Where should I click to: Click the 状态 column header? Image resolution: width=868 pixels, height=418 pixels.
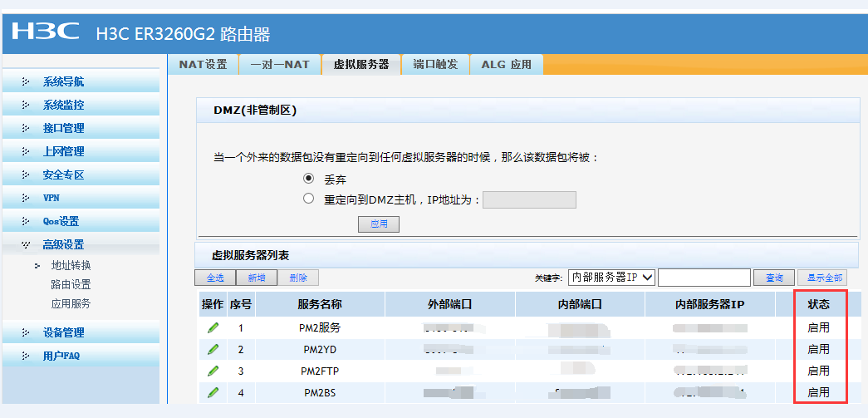(819, 304)
